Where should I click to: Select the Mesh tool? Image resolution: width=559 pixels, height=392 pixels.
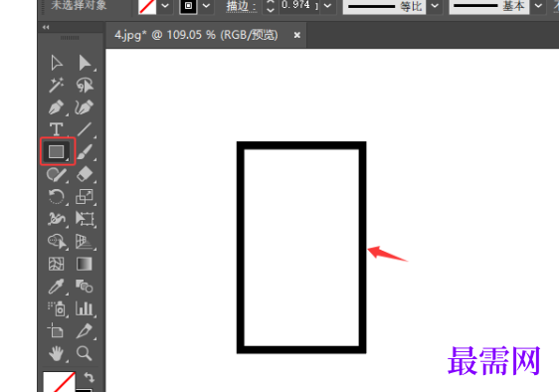coord(57,264)
